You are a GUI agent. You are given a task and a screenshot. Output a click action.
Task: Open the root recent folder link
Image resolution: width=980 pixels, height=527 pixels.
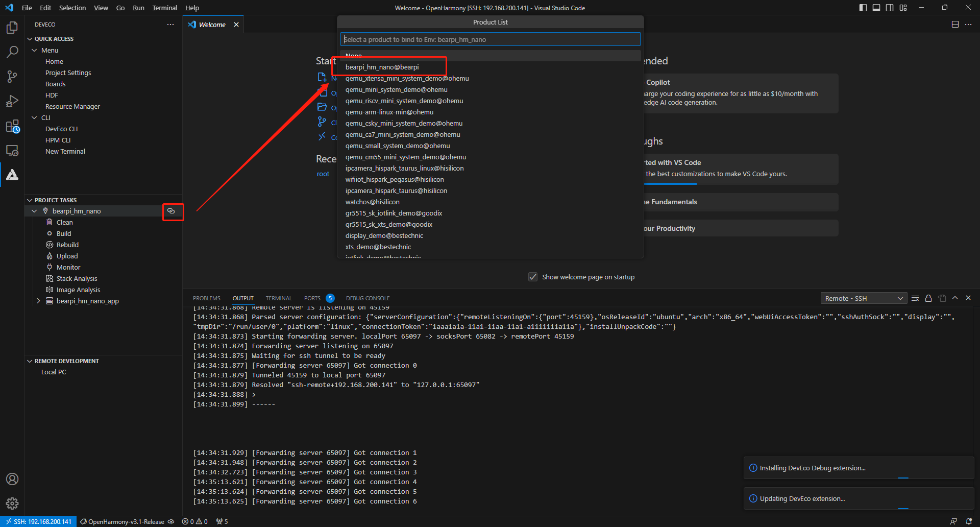323,174
